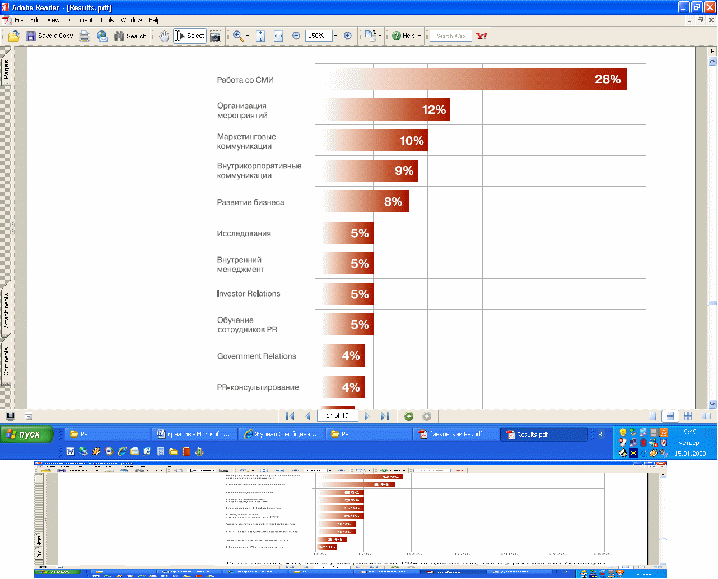Open Search with the binoculars icon
The width and height of the screenshot is (718, 579).
click(x=130, y=36)
